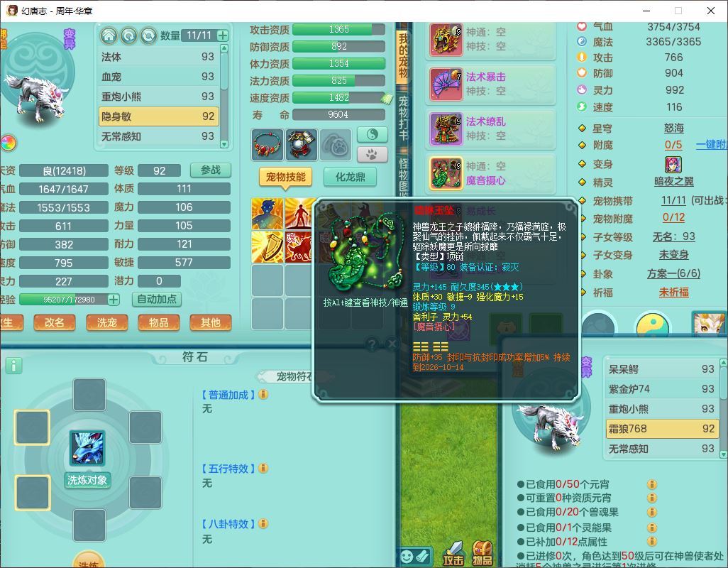Show info for 已补加0/12点属性

click(652, 541)
